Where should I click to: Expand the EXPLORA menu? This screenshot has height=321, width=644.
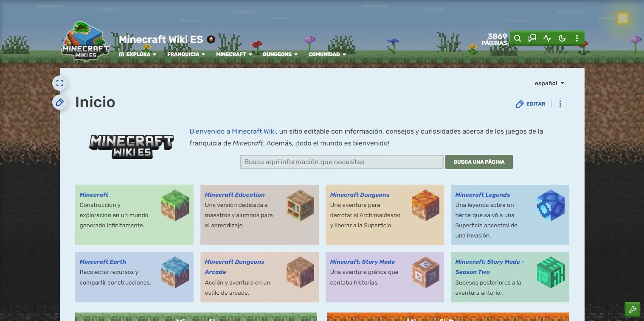click(138, 54)
